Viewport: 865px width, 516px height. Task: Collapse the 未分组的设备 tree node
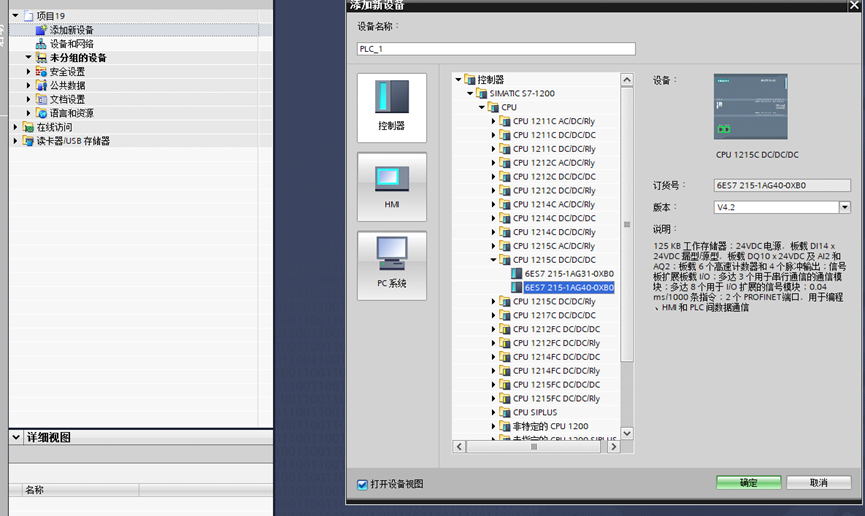tap(28, 57)
